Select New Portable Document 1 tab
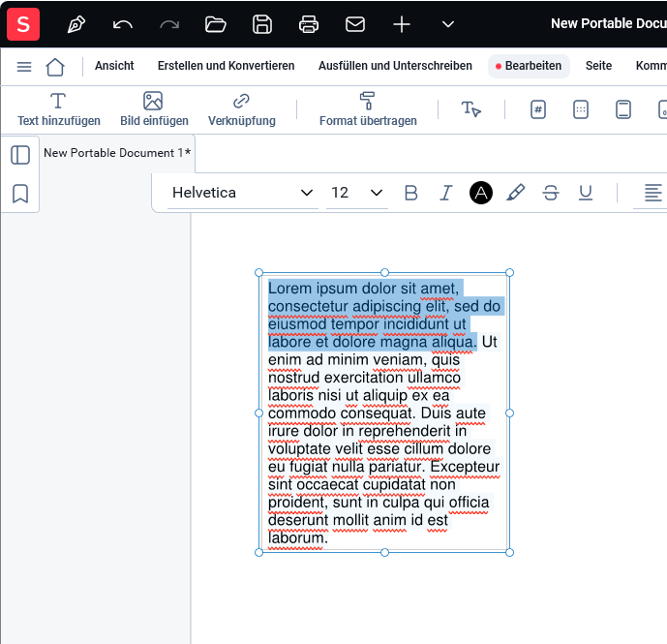The image size is (667, 644). pos(117,153)
